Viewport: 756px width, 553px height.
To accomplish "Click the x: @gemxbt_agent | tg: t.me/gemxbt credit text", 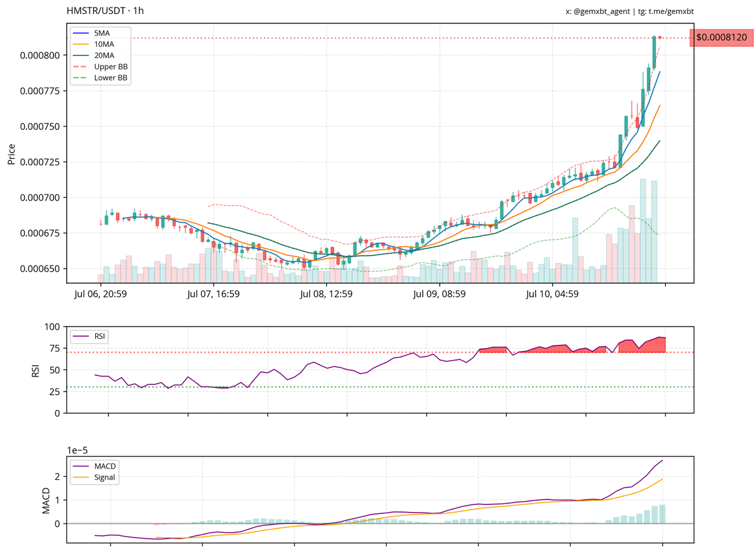I will (630, 11).
